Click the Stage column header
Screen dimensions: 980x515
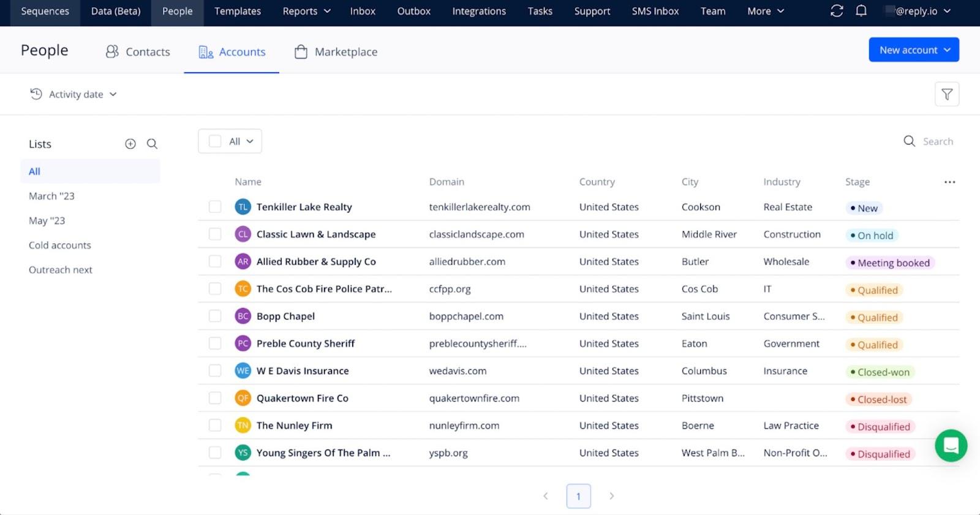pos(858,182)
